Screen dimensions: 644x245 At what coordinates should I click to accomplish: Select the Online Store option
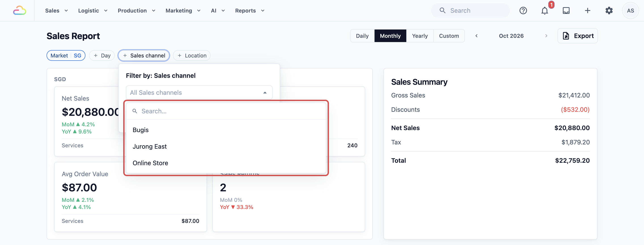[x=226, y=163]
